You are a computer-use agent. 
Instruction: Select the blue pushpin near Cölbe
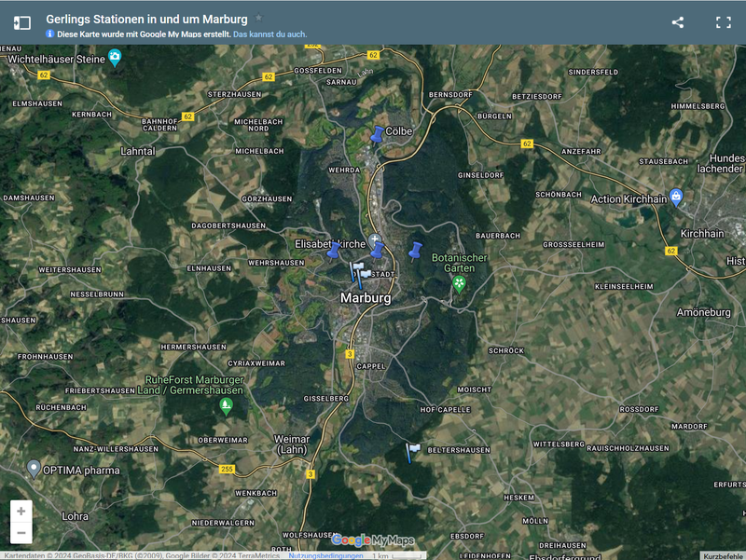[377, 134]
